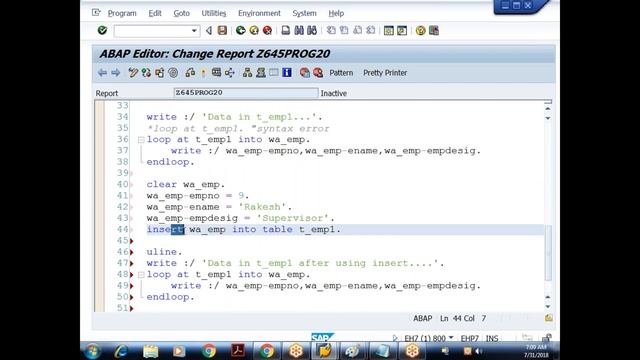Click the Create New Session icon
This screenshot has height=360, width=640.
389,31
